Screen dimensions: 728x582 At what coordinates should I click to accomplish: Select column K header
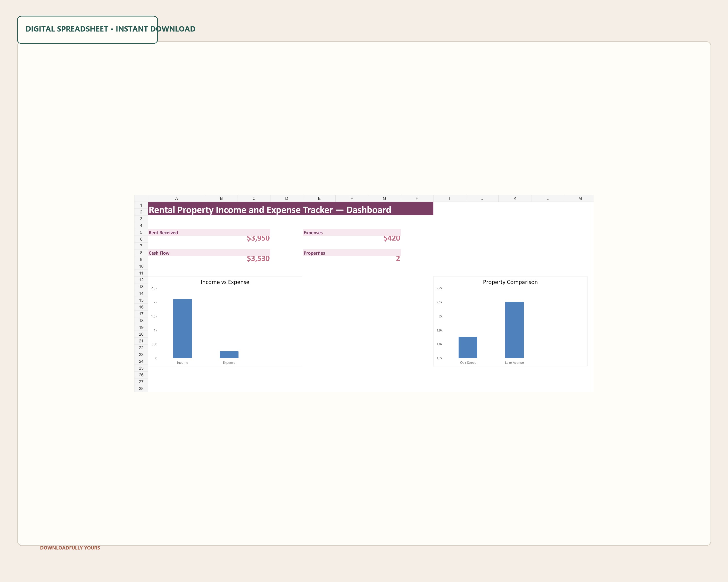tap(515, 198)
